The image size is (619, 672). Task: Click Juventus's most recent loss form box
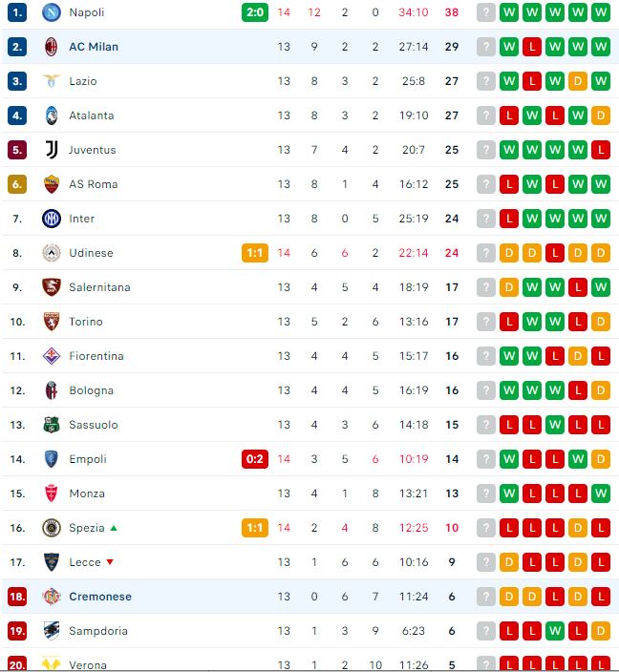[x=601, y=150]
